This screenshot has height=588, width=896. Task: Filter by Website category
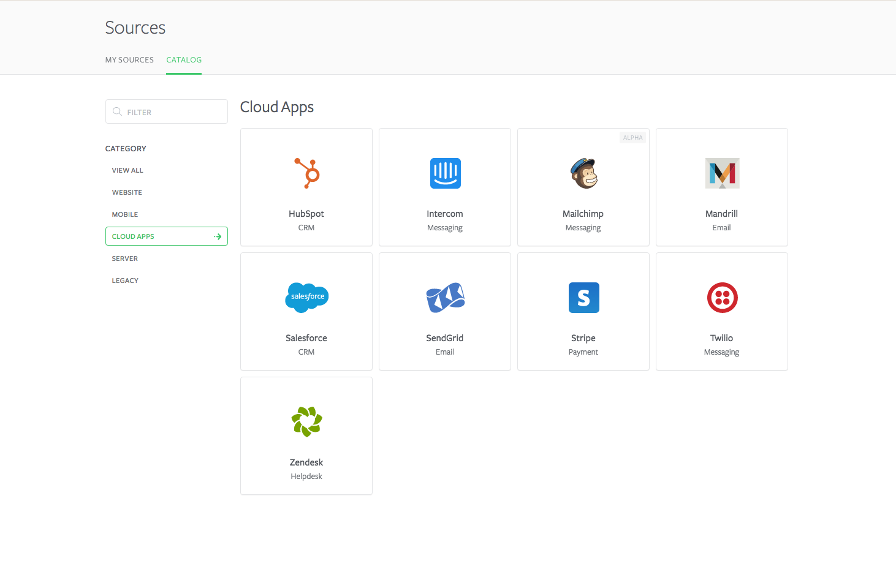[x=127, y=192]
